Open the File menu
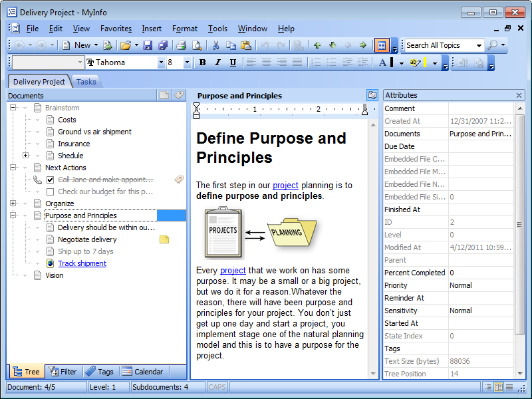Screen dimensions: 532x399 coord(33,29)
